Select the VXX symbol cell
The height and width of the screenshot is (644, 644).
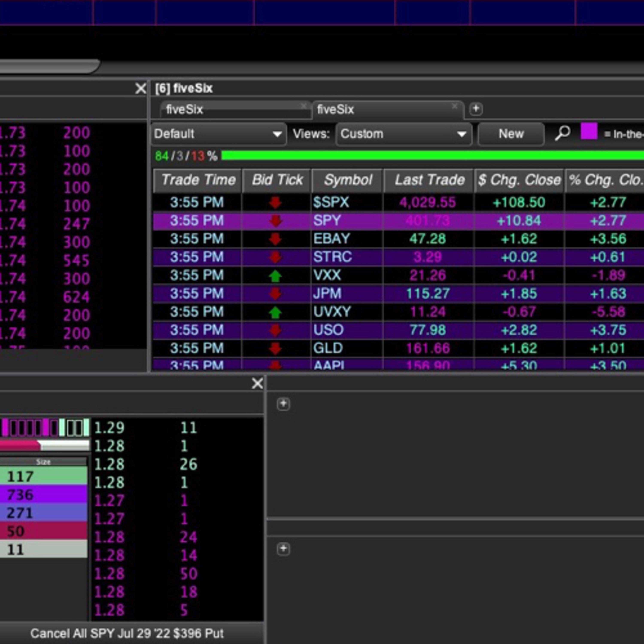pos(347,275)
